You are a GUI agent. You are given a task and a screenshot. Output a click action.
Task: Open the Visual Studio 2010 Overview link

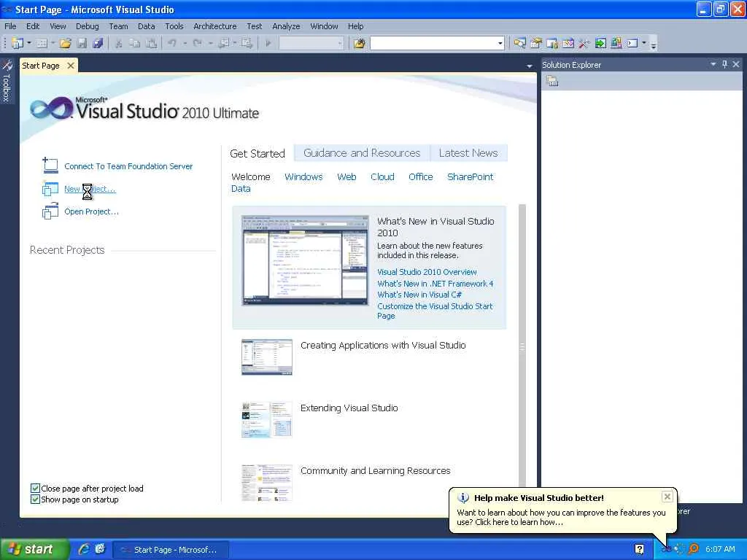tap(427, 272)
